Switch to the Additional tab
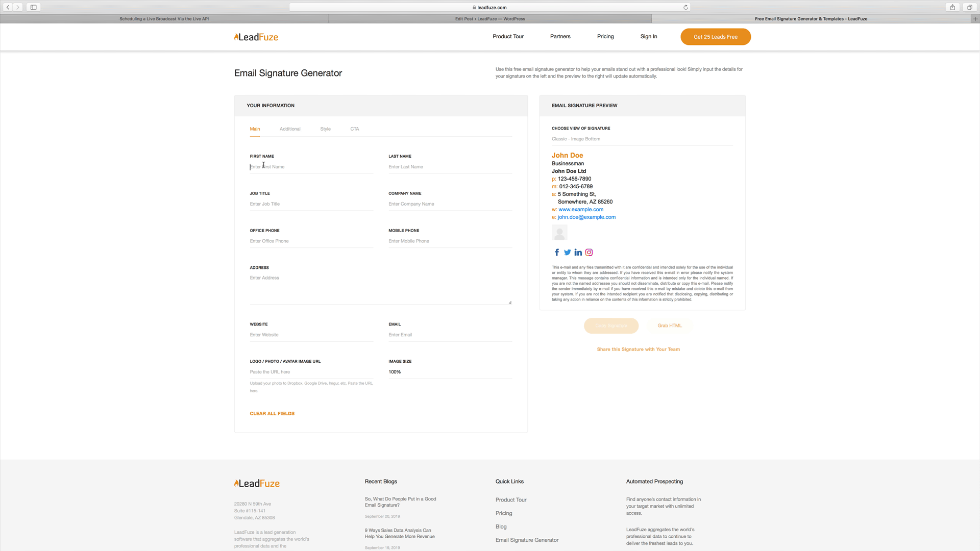Viewport: 980px width, 551px height. 290,129
